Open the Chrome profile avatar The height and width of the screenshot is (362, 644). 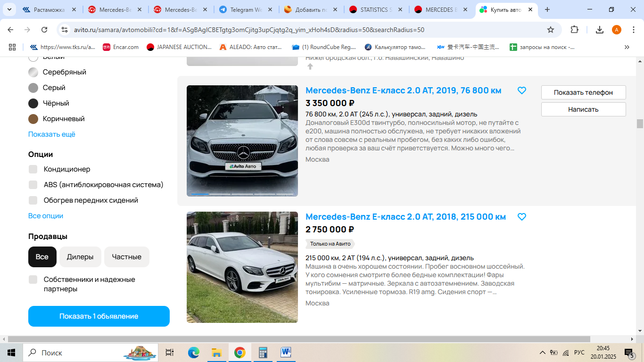pyautogui.click(x=617, y=30)
